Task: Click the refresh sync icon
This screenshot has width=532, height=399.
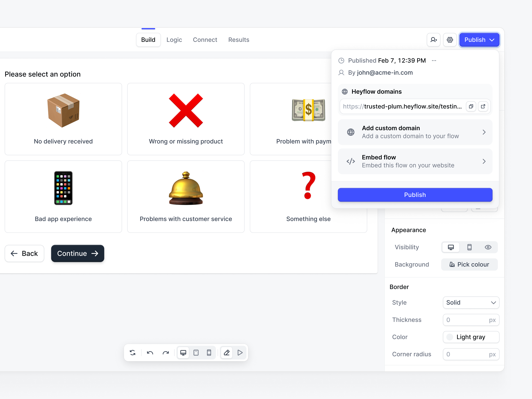Action: click(x=132, y=353)
